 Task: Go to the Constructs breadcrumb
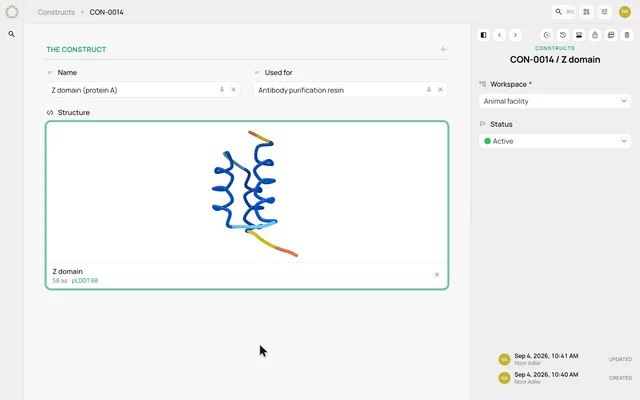click(x=56, y=12)
